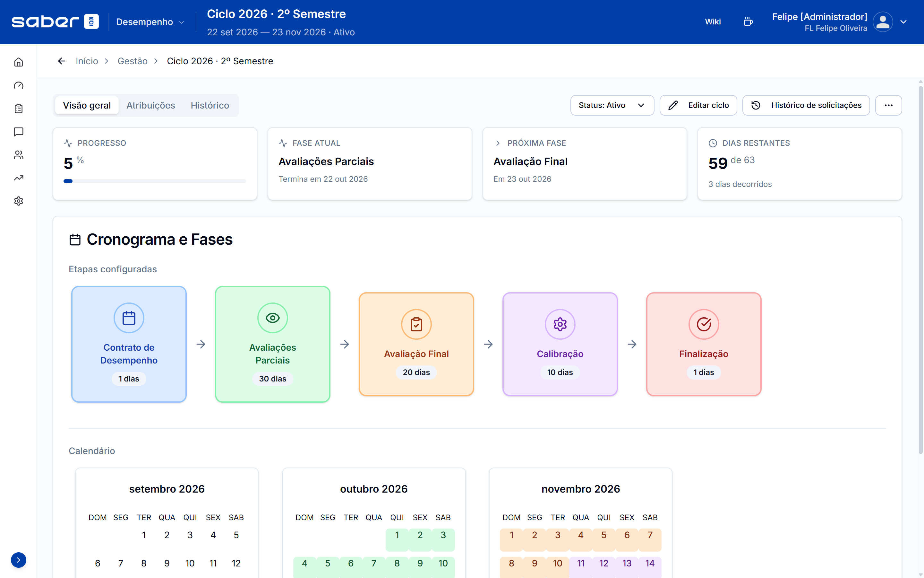924x578 pixels.
Task: Switch to the Visão geral tab
Action: [x=87, y=105]
